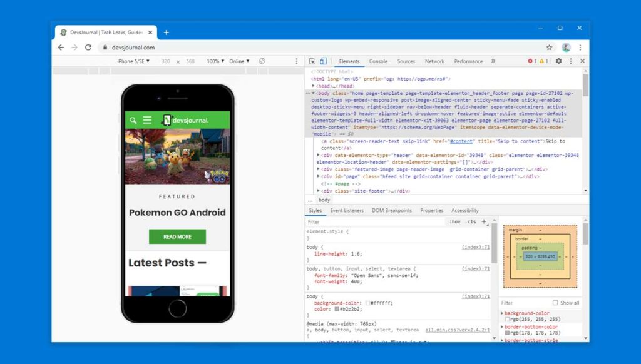This screenshot has width=641, height=364.
Task: Enable the Show all checkbox in Computed panel
Action: (x=555, y=303)
